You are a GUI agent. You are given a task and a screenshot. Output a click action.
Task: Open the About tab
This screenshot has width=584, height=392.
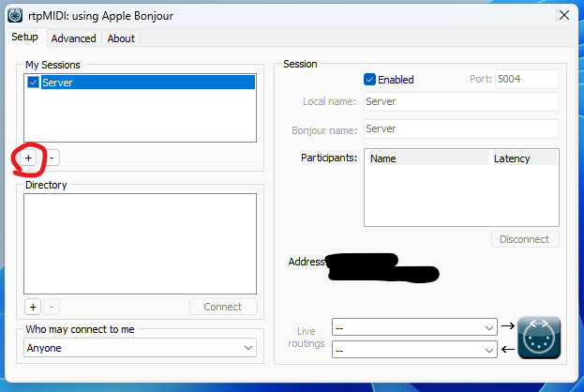(x=121, y=38)
